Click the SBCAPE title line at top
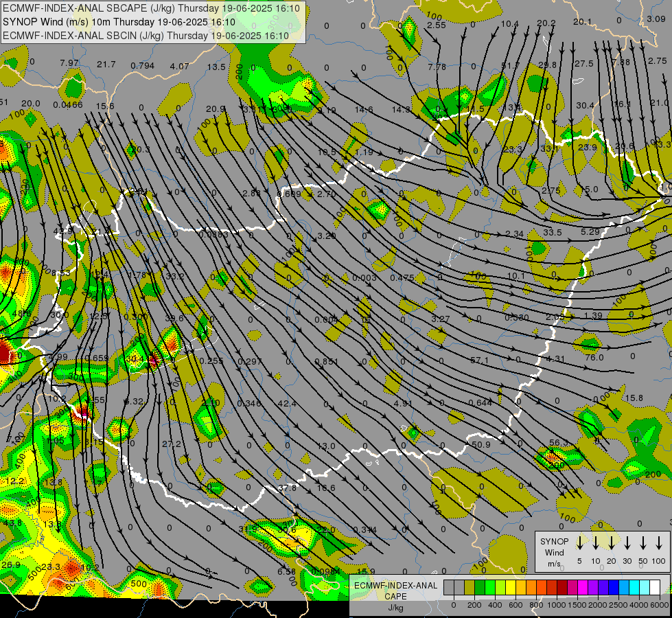 click(x=151, y=8)
